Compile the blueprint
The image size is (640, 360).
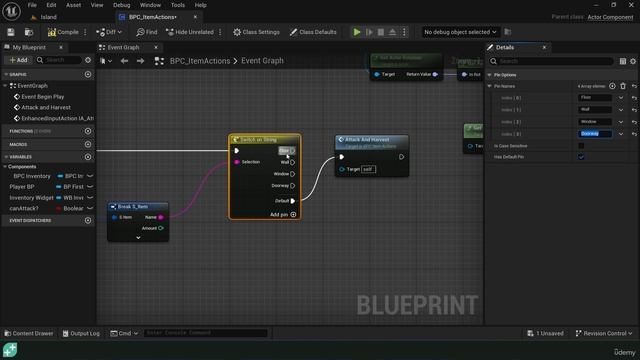[63, 32]
